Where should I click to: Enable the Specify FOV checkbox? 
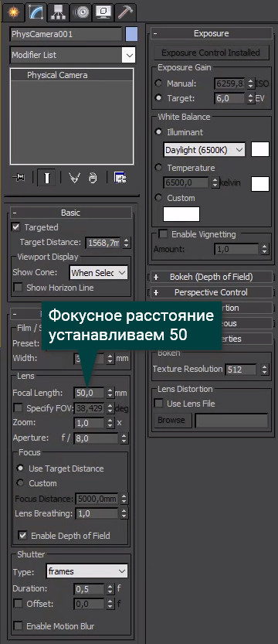pyautogui.click(x=18, y=408)
